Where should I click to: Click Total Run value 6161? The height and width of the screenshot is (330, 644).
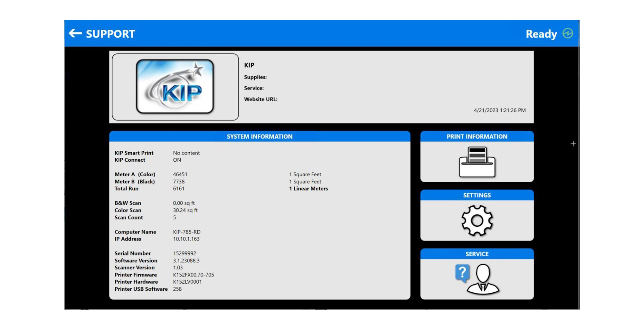179,189
